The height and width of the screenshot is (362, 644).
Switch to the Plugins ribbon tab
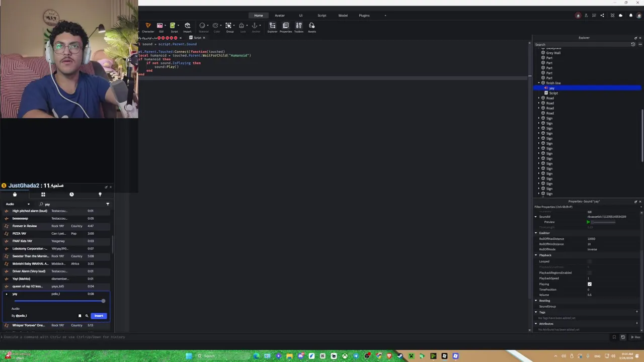click(364, 16)
